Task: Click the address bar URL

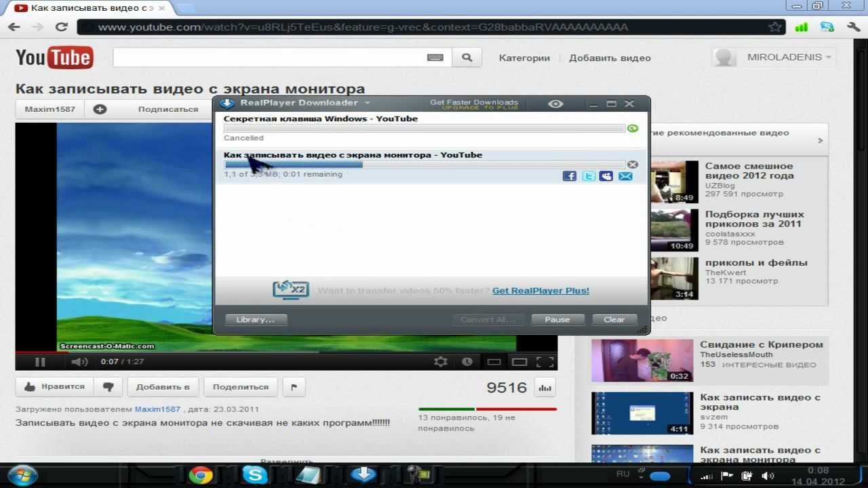Action: click(363, 27)
